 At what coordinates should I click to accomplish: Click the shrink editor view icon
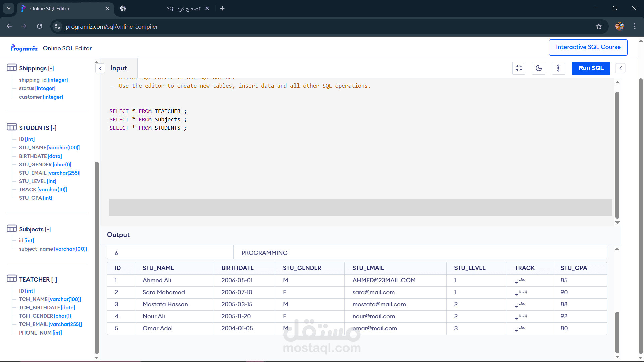[519, 68]
